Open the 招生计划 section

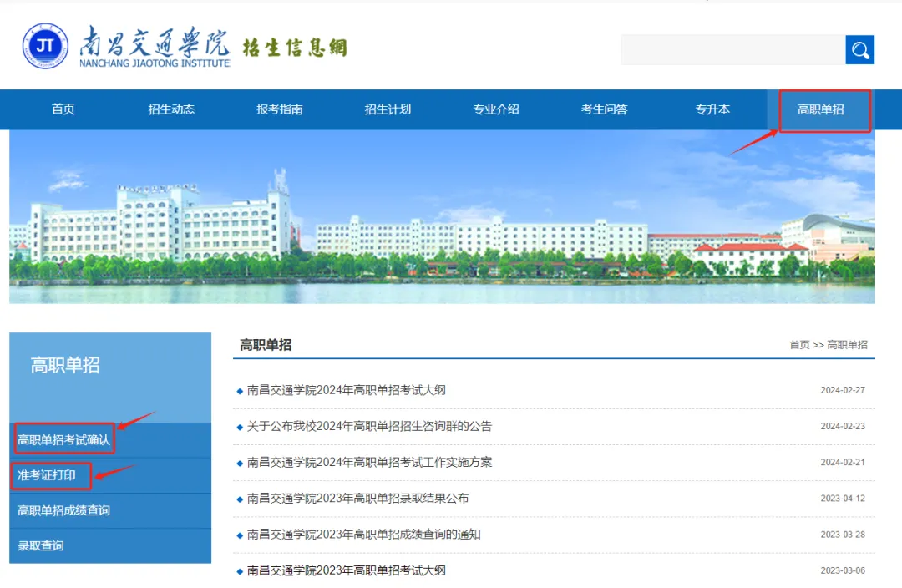388,109
